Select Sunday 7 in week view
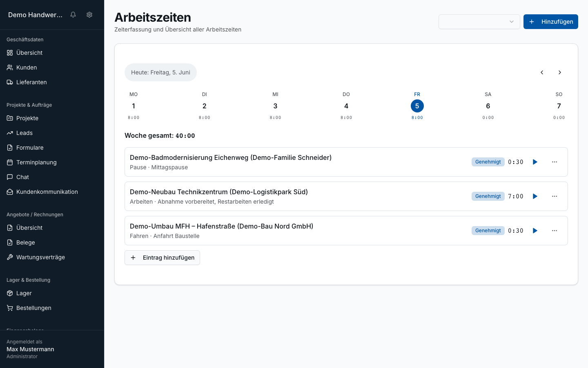 559,106
